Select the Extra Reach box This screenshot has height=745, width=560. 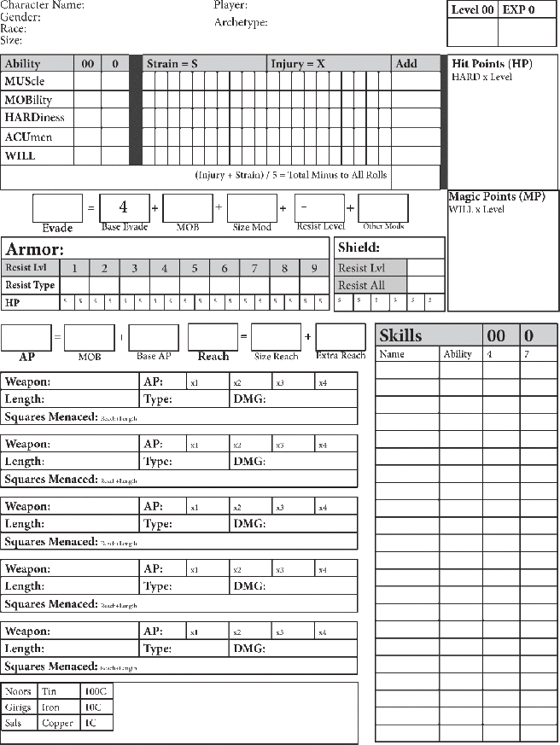341,337
